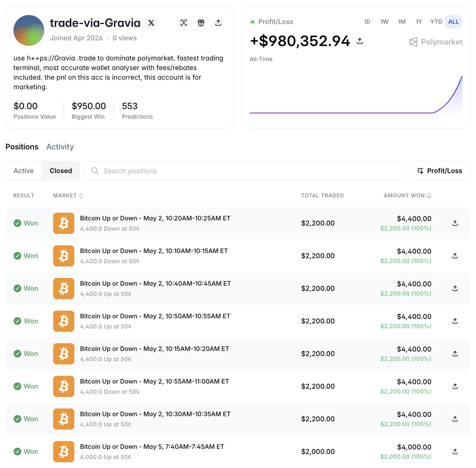Open Bitcoin Up or Down 10:40AM-10:45AM ET market

point(155,283)
